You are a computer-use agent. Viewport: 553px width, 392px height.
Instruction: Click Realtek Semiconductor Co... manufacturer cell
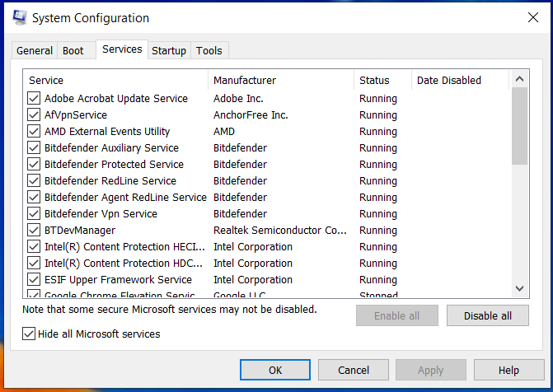(280, 231)
